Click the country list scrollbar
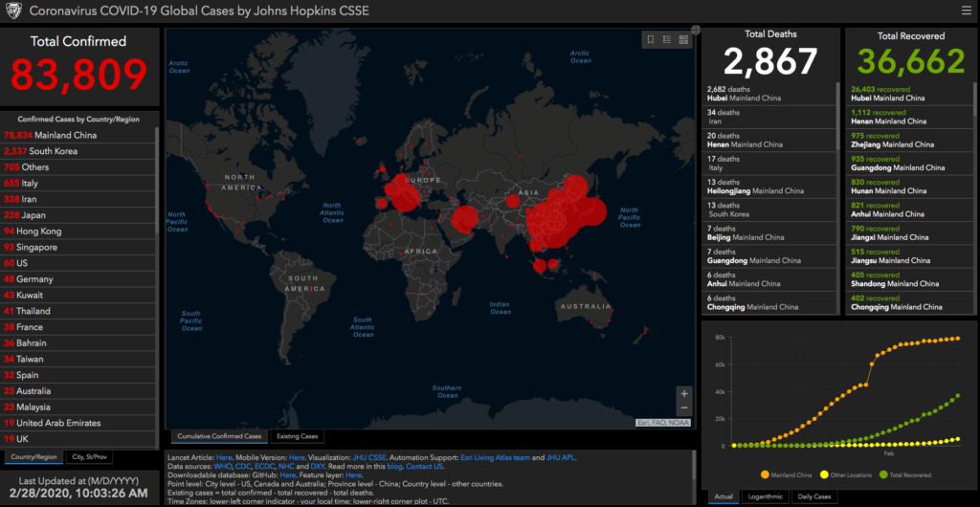The image size is (980, 507). (157, 181)
